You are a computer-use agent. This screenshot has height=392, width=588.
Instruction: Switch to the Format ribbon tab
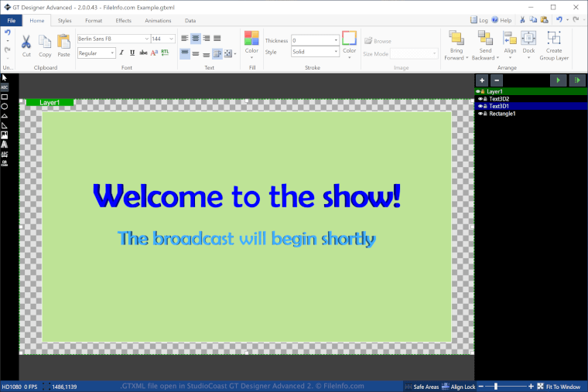click(94, 21)
